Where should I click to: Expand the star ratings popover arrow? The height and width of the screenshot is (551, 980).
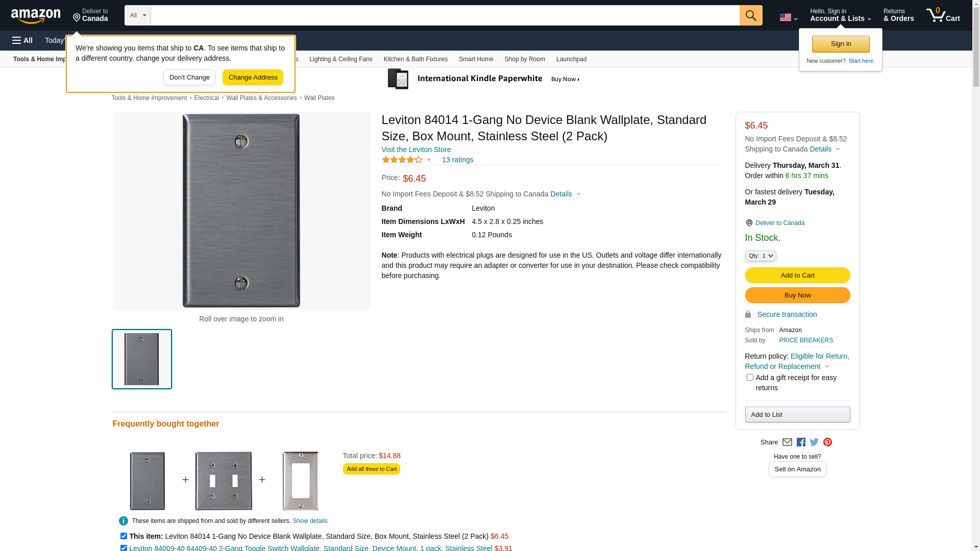(429, 160)
